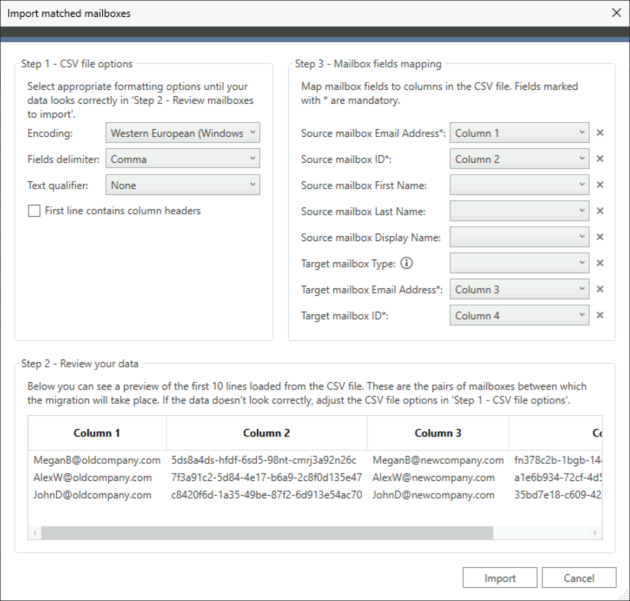This screenshot has height=601, width=630.
Task: Click the preview scrollbar right arrow
Action: tap(595, 533)
